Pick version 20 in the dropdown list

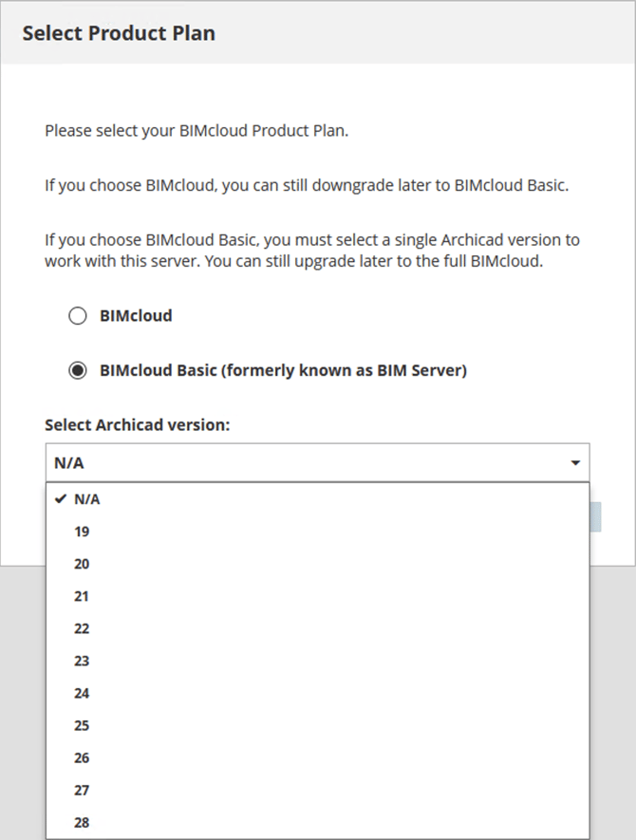coord(82,564)
